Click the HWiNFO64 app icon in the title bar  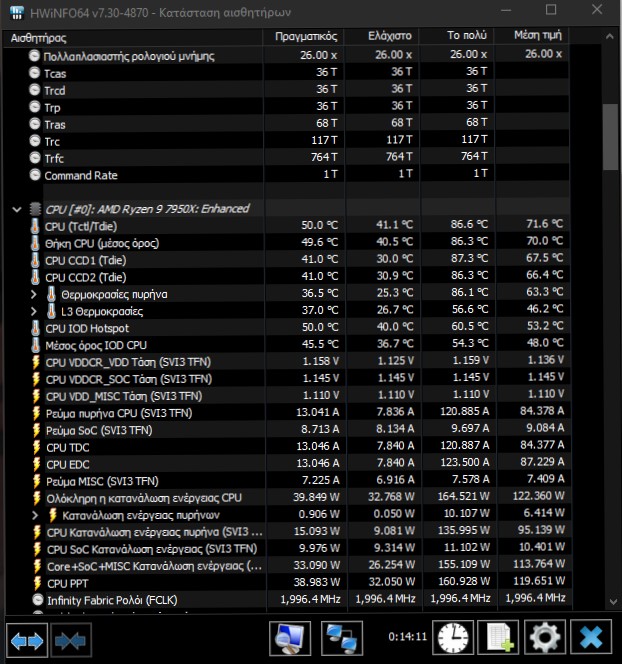click(x=17, y=12)
